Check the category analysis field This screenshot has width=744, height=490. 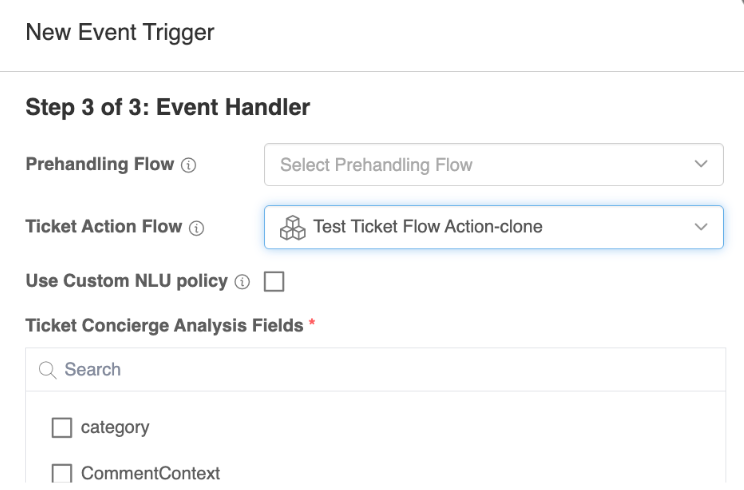click(x=62, y=427)
